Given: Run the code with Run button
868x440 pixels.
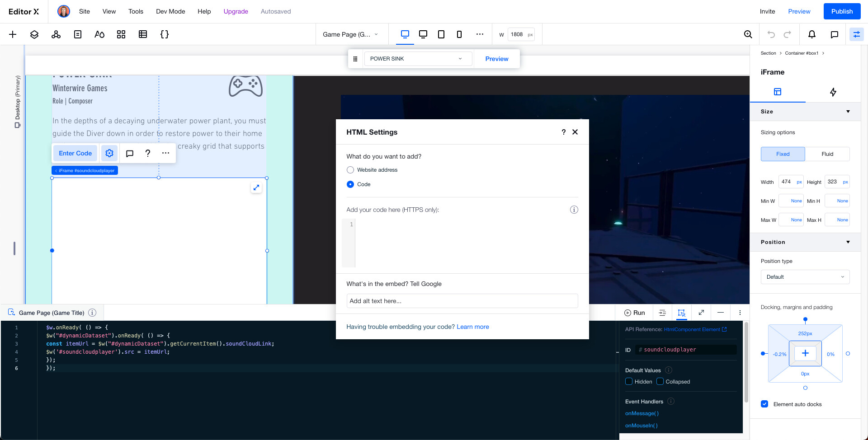Looking at the screenshot, I should 635,313.
